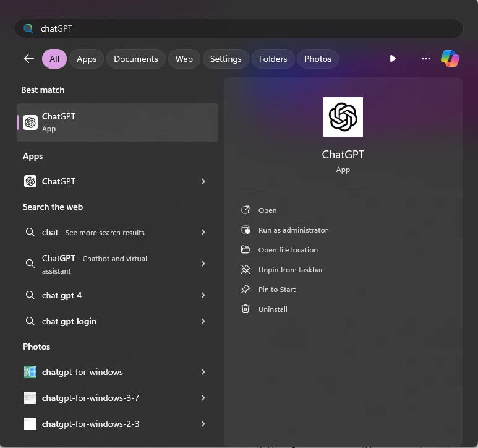Click the search magnifier icon in search box
Viewport: 478px width, 448px height.
click(x=28, y=28)
